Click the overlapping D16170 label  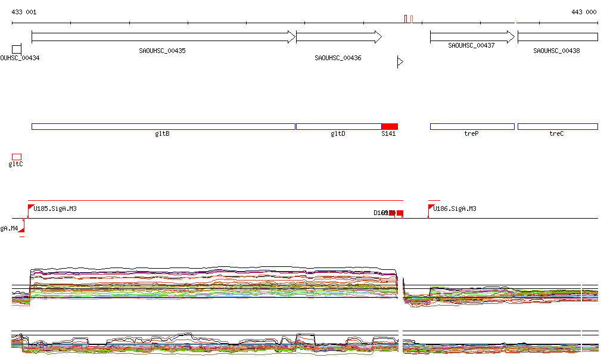384,213
